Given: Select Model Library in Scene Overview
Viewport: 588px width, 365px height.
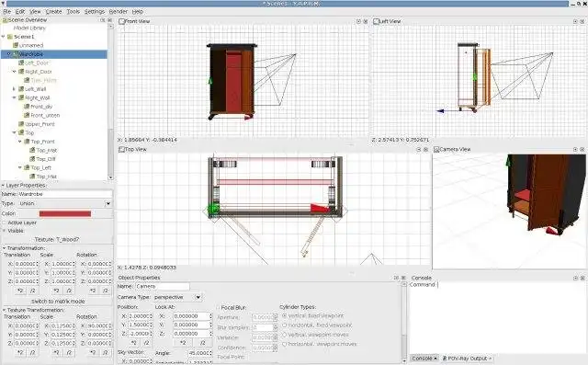Looking at the screenshot, I should [29, 28].
